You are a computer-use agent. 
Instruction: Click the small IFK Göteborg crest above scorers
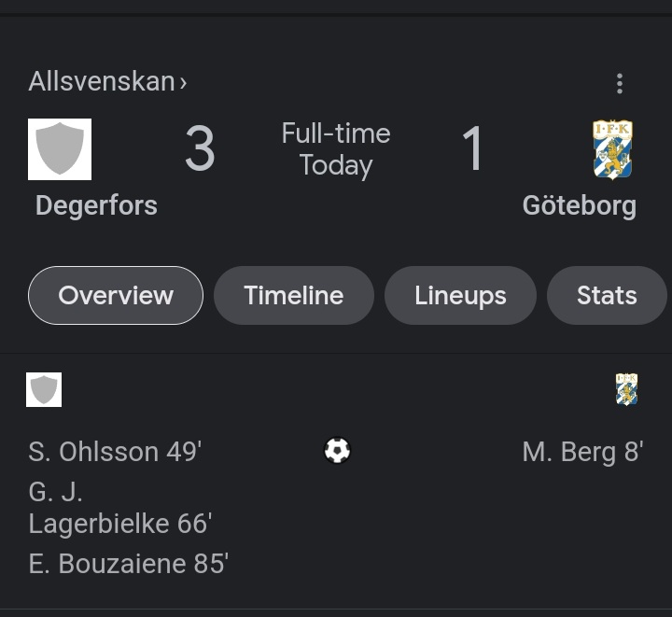[626, 389]
